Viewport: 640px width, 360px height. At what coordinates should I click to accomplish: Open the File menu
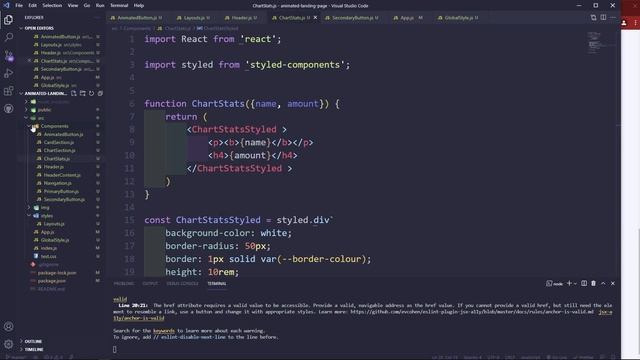point(19,5)
